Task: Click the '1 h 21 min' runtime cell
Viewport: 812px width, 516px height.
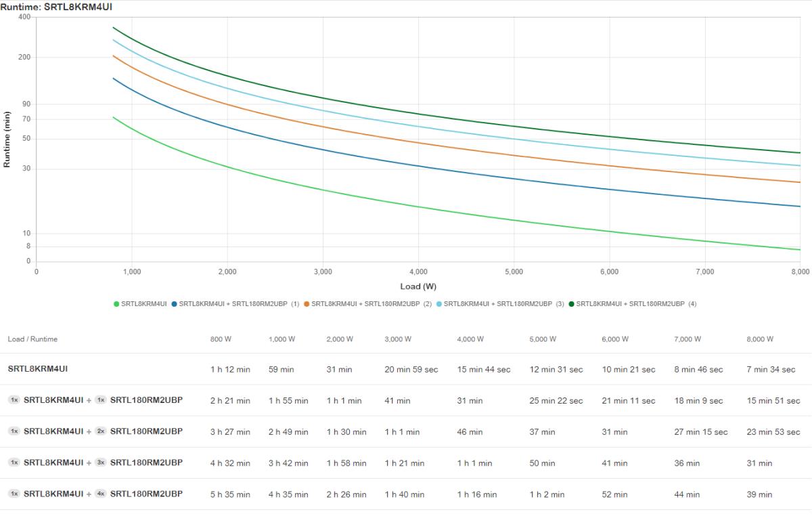Action: click(405, 463)
